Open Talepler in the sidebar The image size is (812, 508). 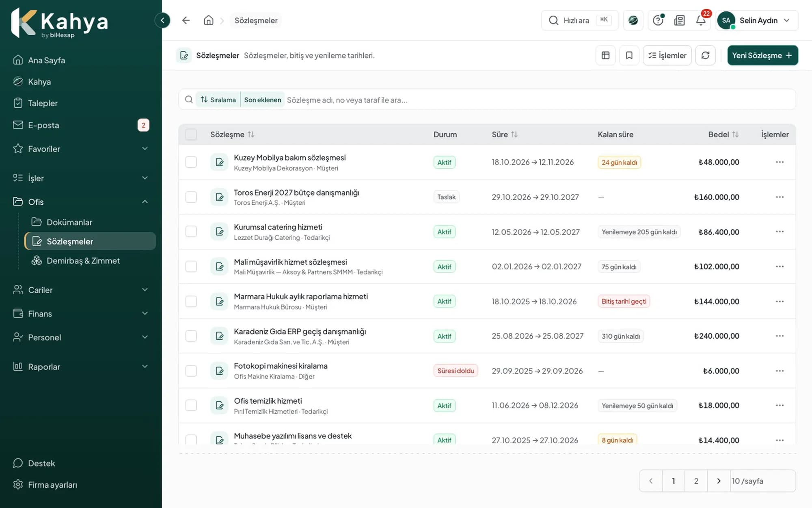81,103
